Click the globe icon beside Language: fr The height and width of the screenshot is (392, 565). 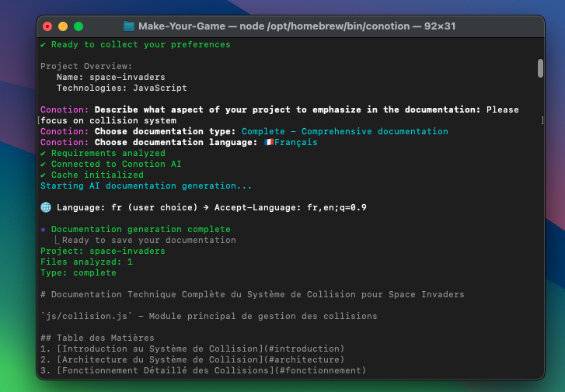tap(45, 207)
